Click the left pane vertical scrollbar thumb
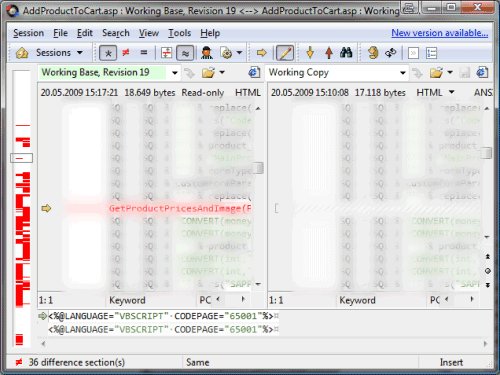Viewport: 500px width, 375px height. (258, 168)
